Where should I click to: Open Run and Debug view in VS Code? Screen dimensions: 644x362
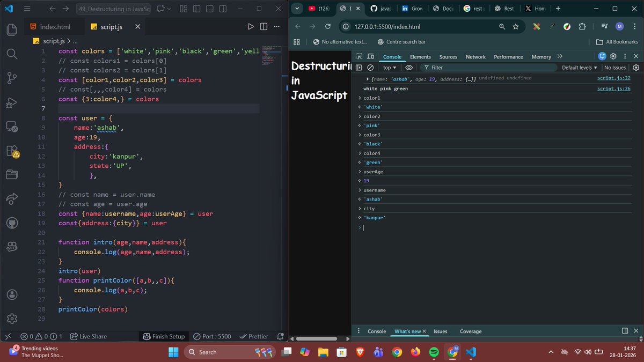click(12, 103)
